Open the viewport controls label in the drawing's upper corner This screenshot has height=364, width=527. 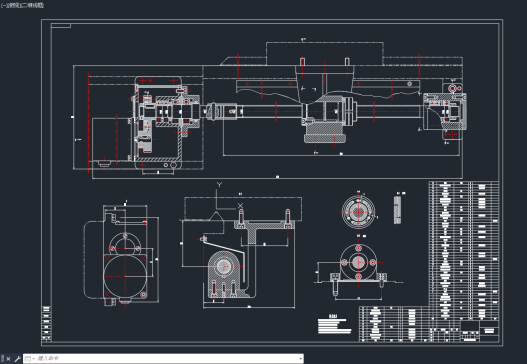[x=23, y=5]
